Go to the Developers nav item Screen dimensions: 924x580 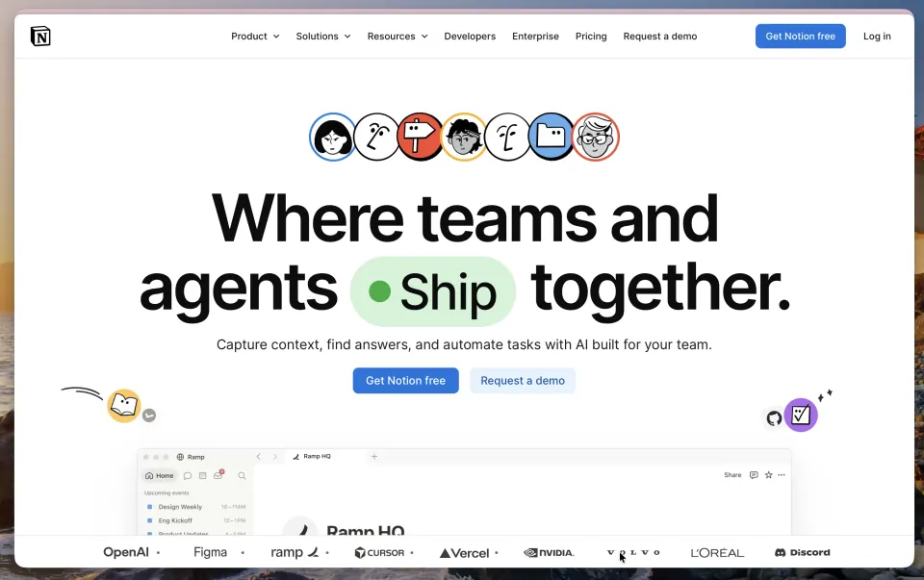click(470, 37)
